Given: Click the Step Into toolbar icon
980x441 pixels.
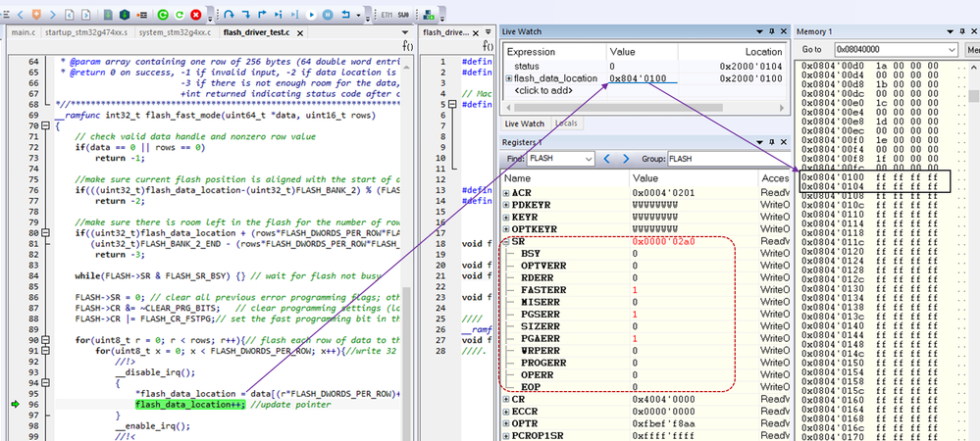Looking at the screenshot, I should click(245, 15).
